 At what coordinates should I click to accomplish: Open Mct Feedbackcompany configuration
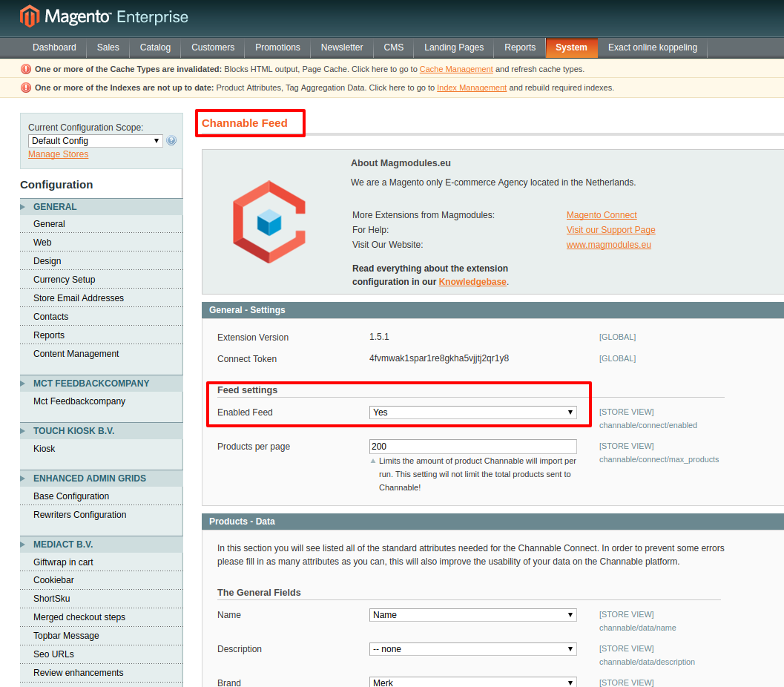pos(102,401)
